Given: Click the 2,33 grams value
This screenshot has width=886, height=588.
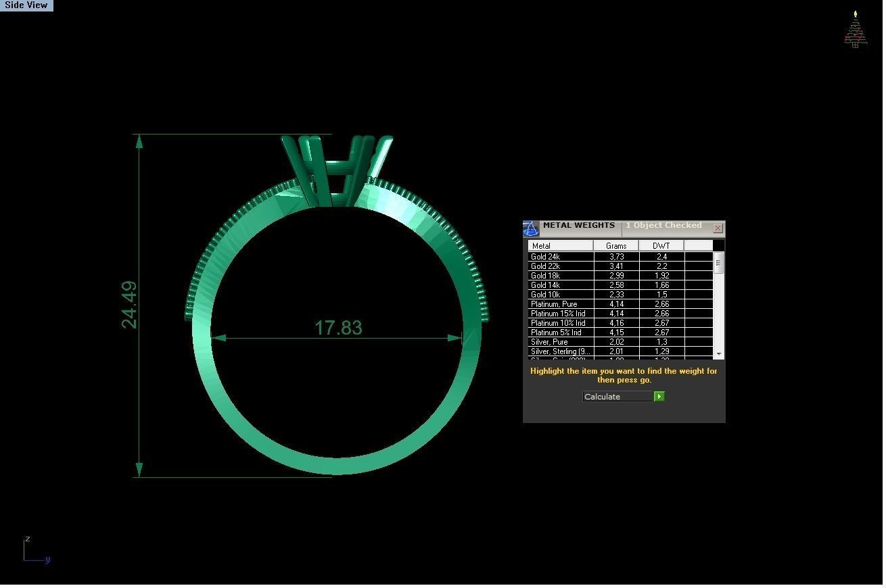Looking at the screenshot, I should tap(616, 295).
